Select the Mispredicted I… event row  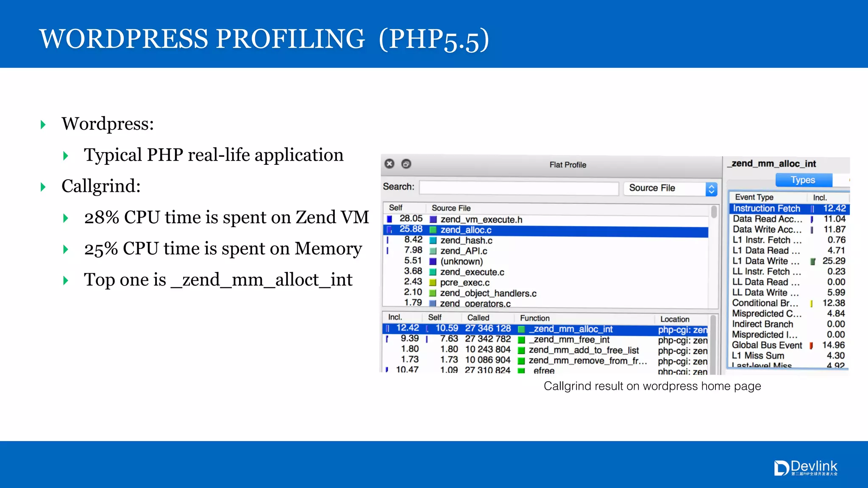tap(790, 335)
